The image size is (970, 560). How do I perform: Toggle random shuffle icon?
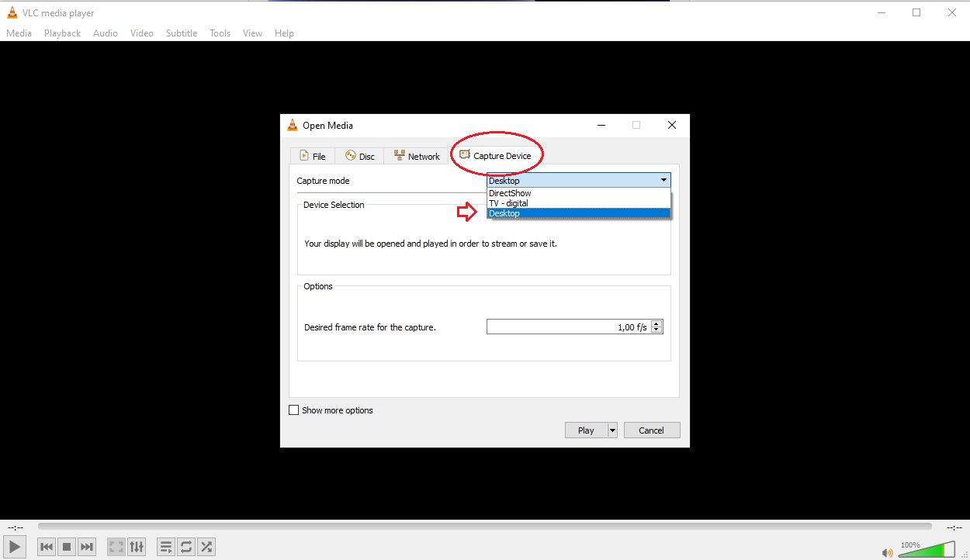coord(206,547)
